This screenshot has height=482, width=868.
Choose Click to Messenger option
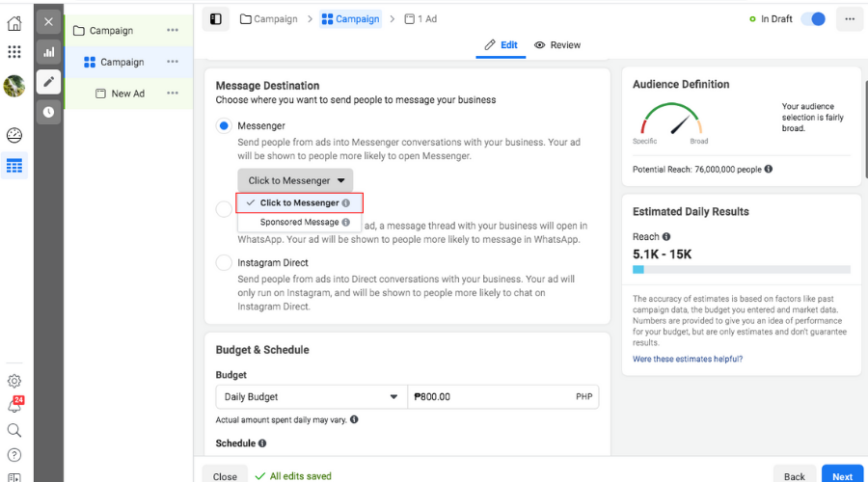point(300,203)
